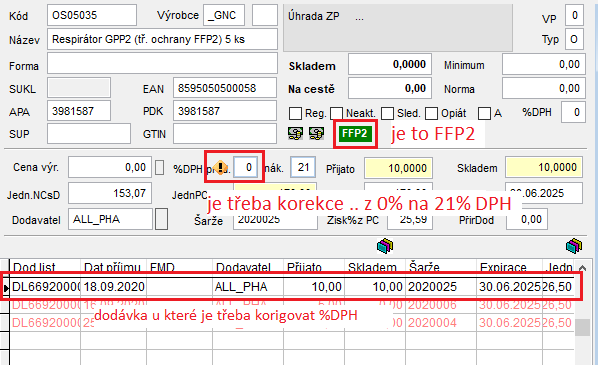Click the second money coins icon

(316, 133)
